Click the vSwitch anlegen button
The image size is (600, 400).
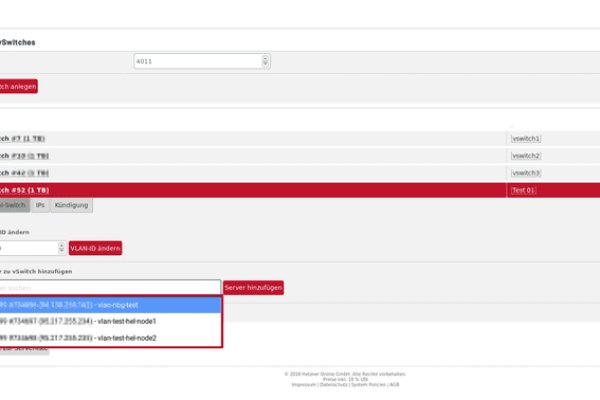point(18,87)
